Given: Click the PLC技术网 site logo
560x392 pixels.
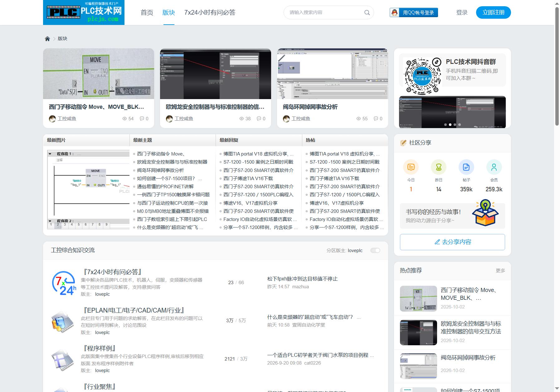Looking at the screenshot, I should click(84, 12).
